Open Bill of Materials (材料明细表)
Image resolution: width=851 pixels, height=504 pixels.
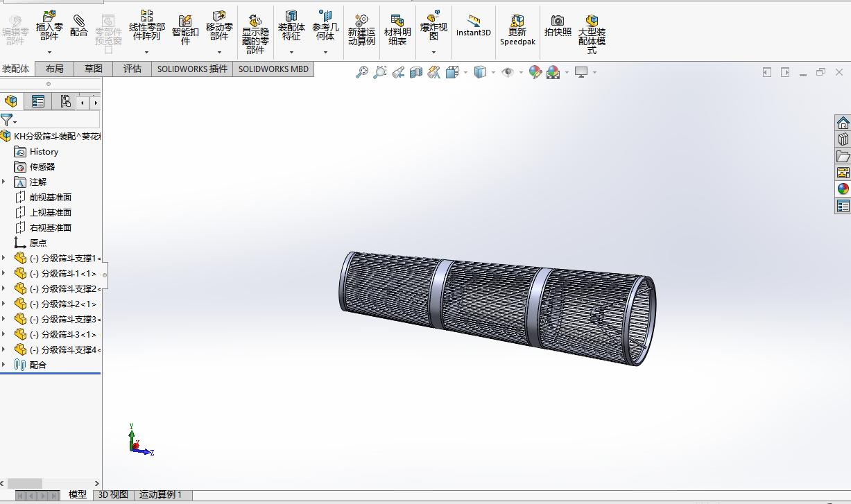[x=397, y=30]
